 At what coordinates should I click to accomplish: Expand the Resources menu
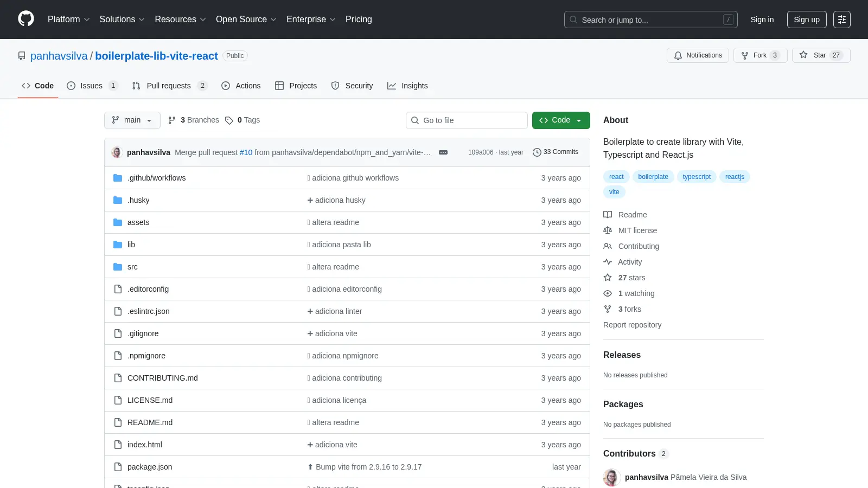coord(180,20)
